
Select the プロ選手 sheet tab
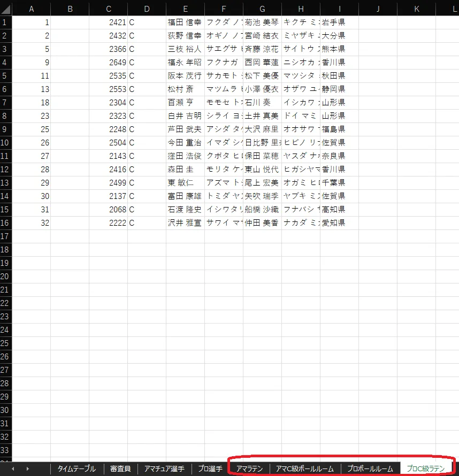(210, 469)
